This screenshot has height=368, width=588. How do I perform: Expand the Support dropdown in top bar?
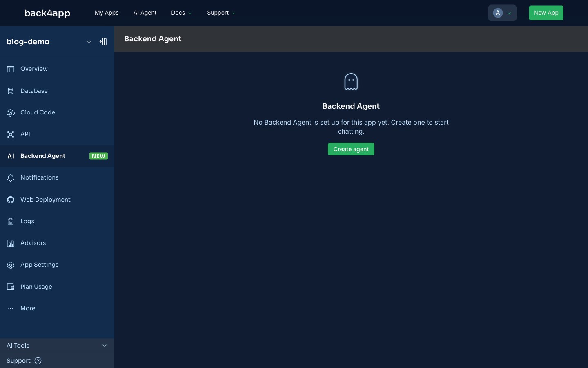(x=221, y=13)
